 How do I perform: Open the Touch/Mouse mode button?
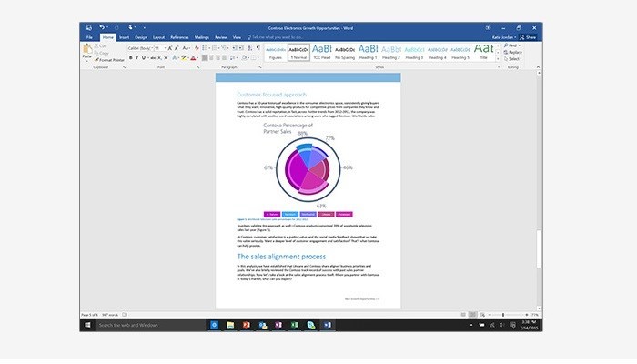click(131, 27)
